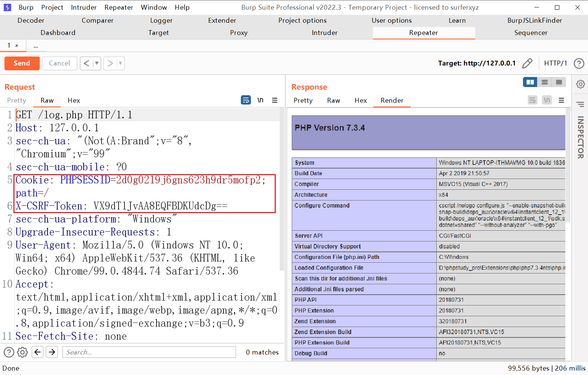Select side-by-side layout view
The image size is (588, 375).
pos(530,82)
